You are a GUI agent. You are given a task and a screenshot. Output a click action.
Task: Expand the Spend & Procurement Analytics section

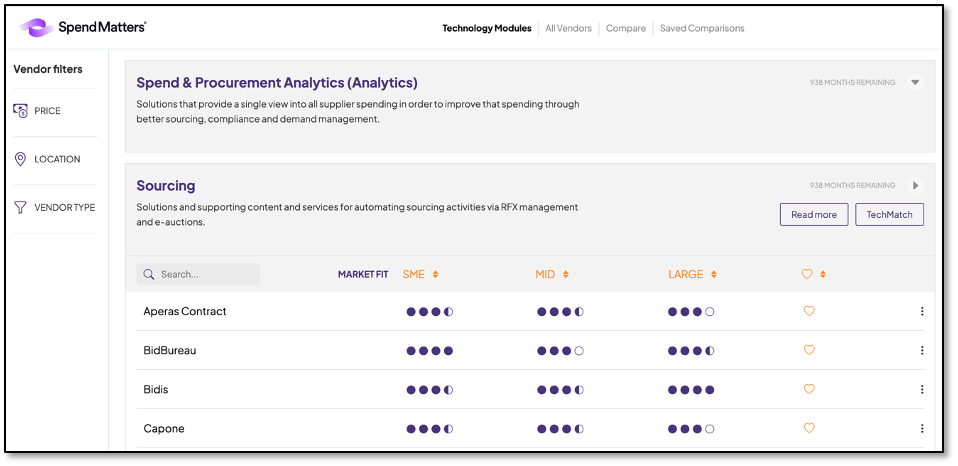coord(914,83)
